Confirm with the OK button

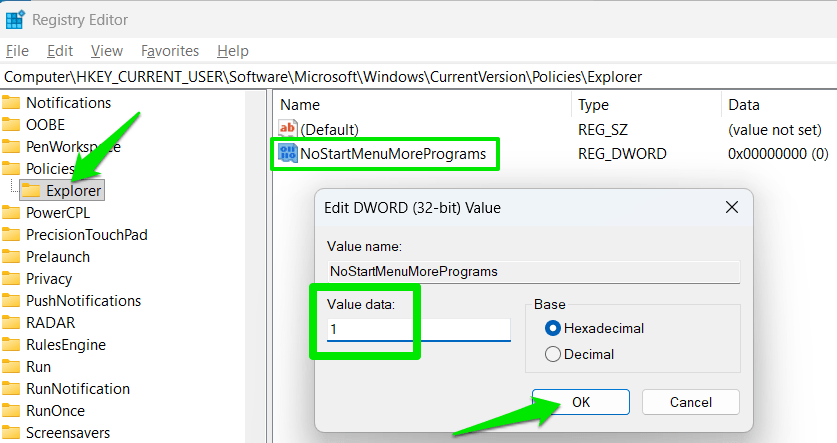(581, 402)
